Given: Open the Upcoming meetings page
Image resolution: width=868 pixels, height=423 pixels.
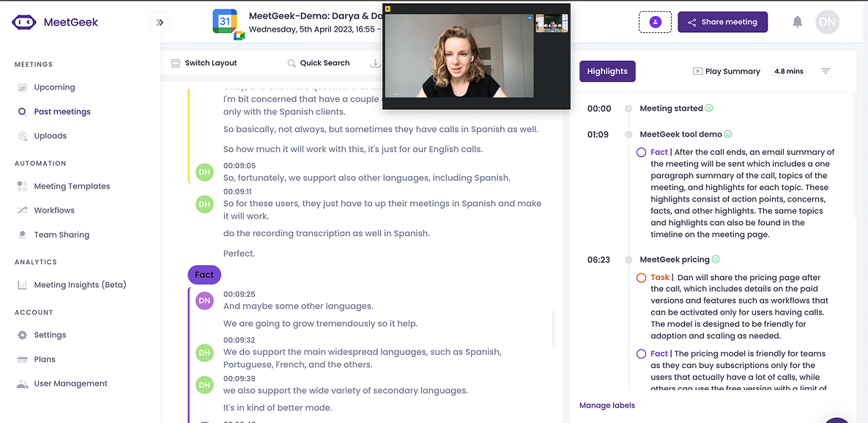Looking at the screenshot, I should [x=54, y=87].
